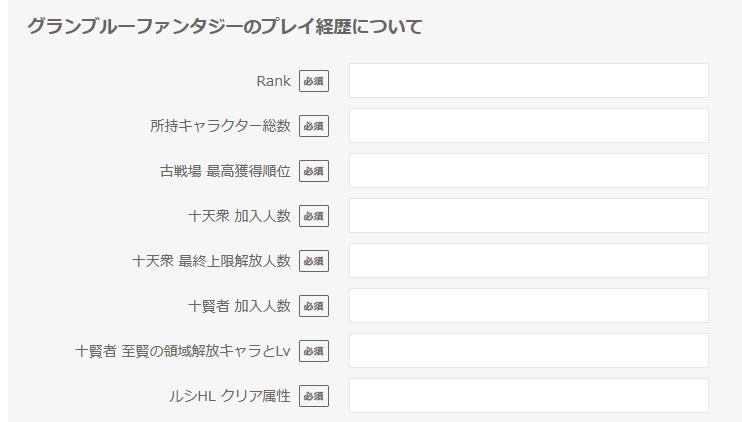
Task: Select the 必須 badge for 古戦場 最高獲得順位
Action: (314, 171)
